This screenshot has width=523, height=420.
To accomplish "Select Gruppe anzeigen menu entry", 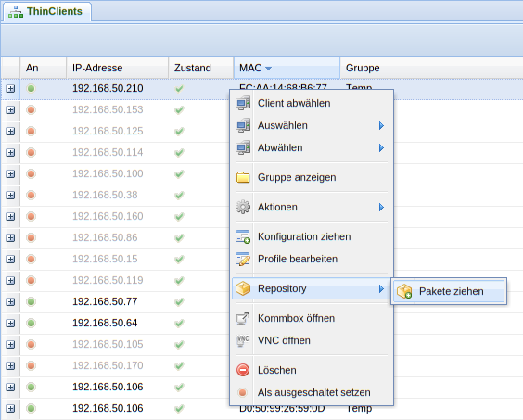I will [x=312, y=177].
